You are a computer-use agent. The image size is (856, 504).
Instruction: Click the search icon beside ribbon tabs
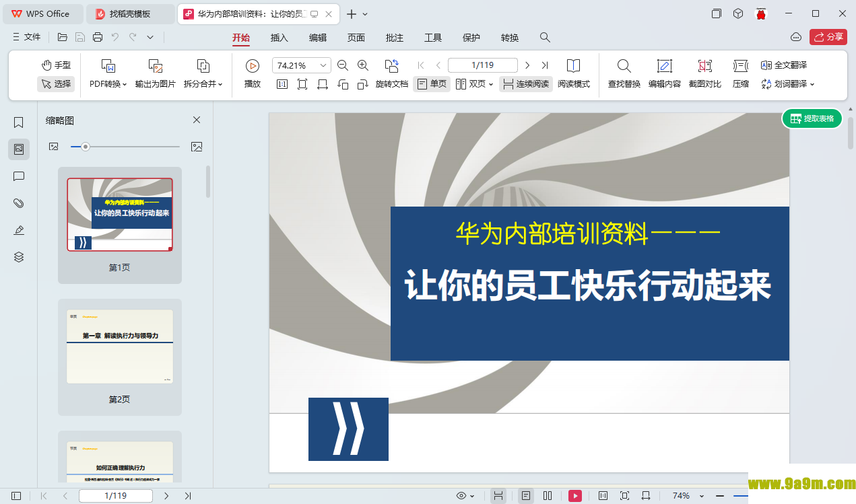[x=546, y=38]
